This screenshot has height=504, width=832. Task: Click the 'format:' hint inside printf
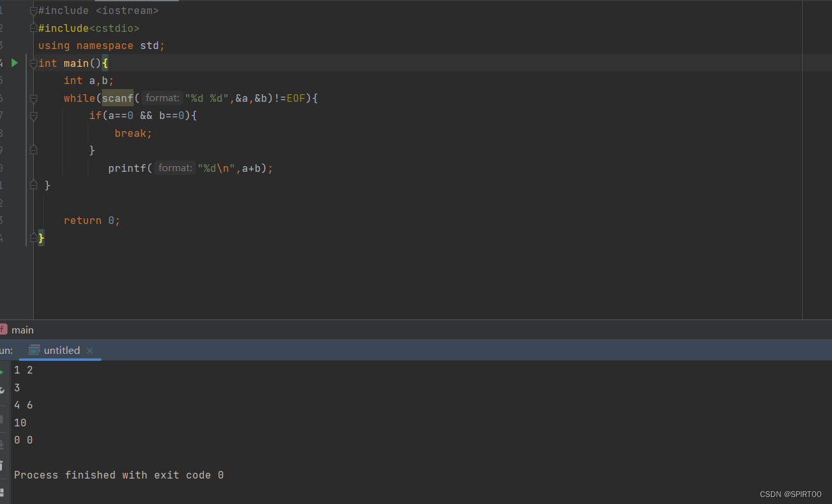click(175, 168)
